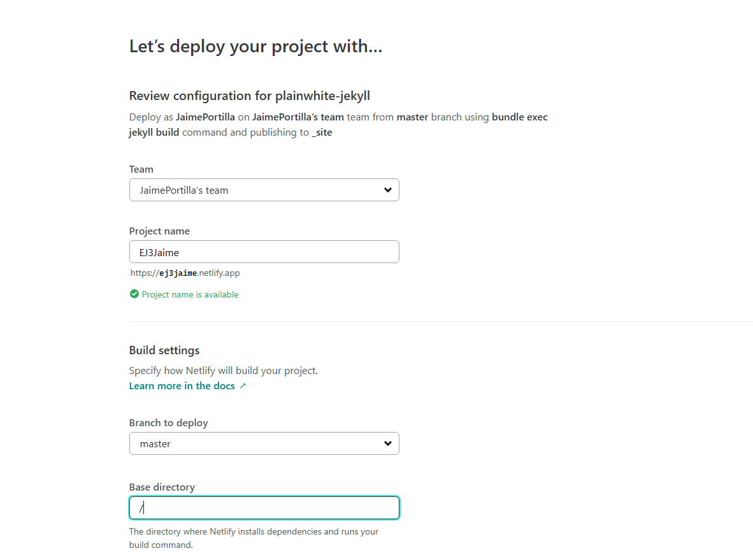Click the Base directory label
The width and height of the screenshot is (753, 560).
pos(162,487)
